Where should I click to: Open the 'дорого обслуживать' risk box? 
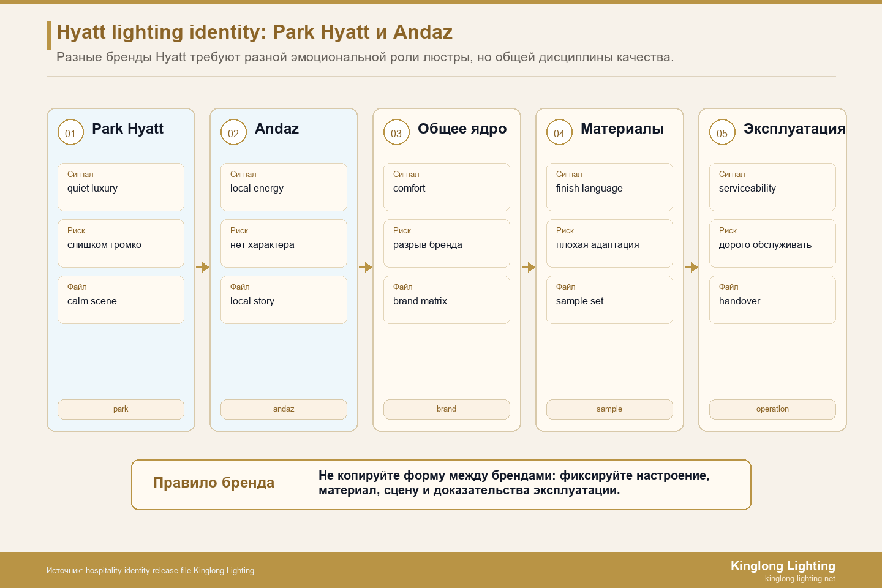772,243
